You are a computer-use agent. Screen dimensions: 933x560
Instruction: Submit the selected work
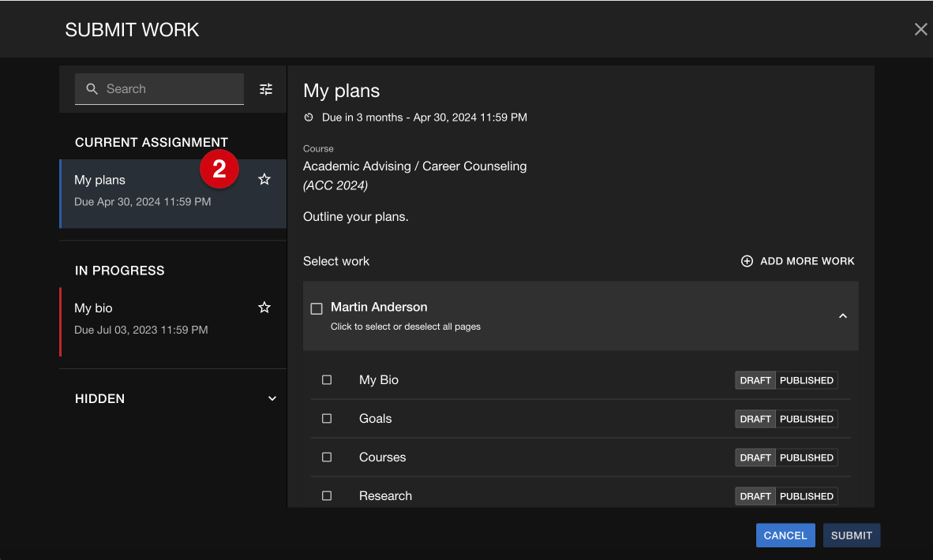click(x=851, y=535)
